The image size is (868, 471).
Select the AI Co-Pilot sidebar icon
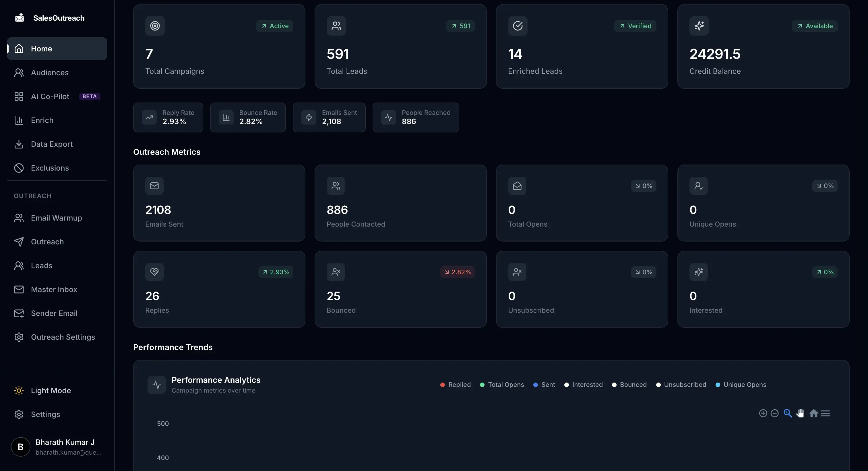[x=19, y=96]
